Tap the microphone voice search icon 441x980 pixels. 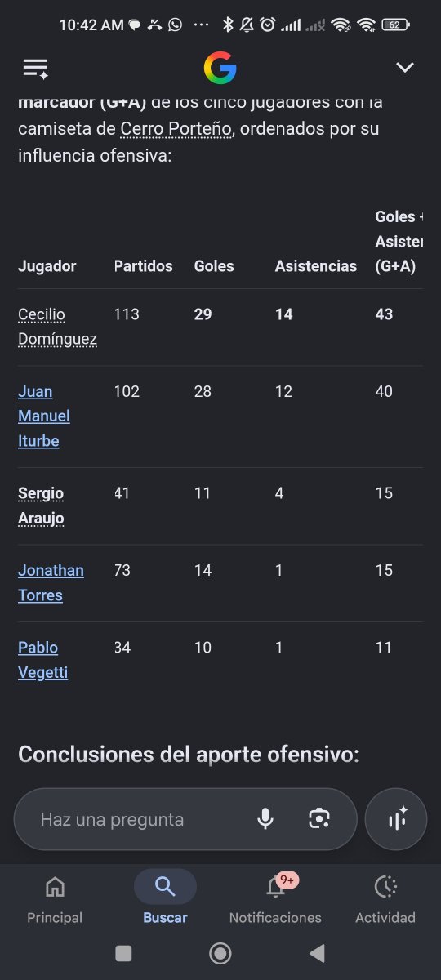(x=265, y=819)
